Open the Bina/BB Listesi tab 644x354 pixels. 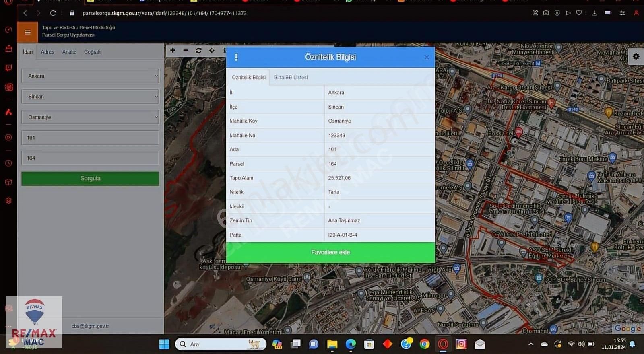pyautogui.click(x=291, y=77)
